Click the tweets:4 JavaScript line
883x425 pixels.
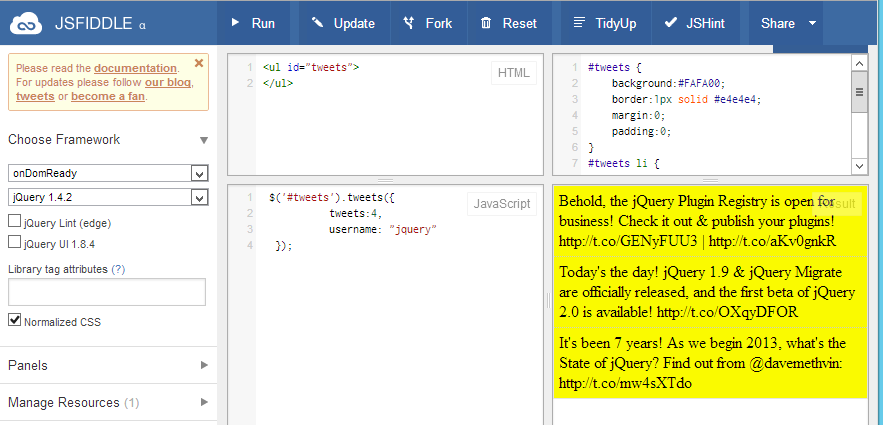coord(356,213)
